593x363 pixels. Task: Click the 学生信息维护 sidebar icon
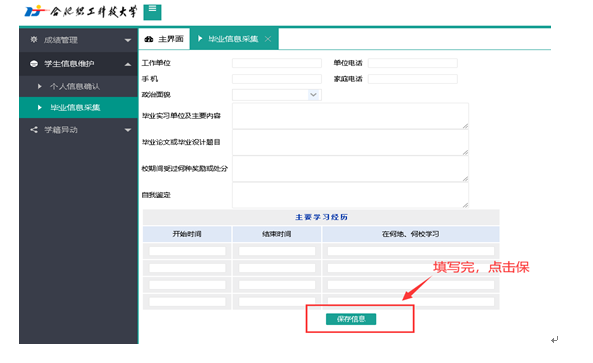[34, 64]
